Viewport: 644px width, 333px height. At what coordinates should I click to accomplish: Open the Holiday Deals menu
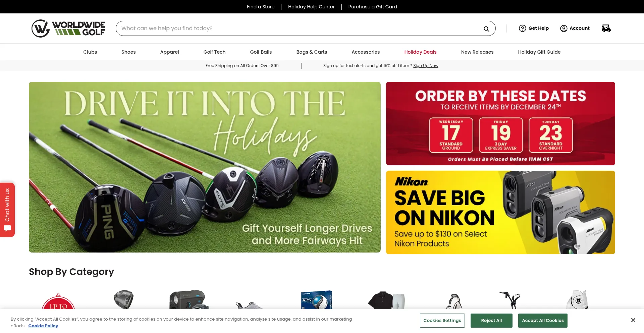tap(420, 52)
